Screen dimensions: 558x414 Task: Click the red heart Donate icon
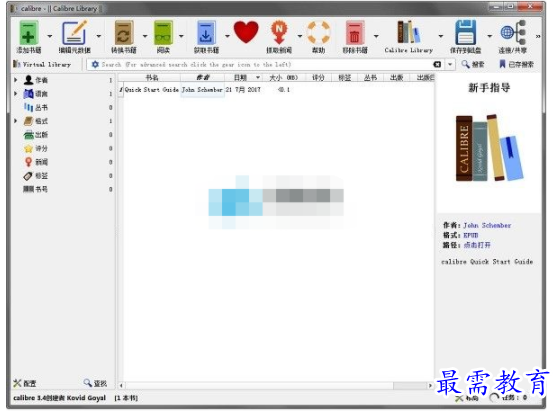246,32
